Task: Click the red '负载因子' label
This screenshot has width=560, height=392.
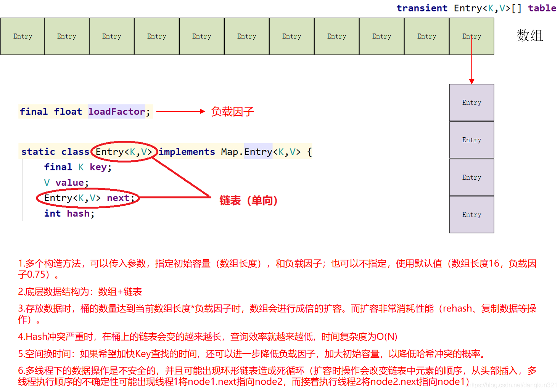Action: point(232,112)
